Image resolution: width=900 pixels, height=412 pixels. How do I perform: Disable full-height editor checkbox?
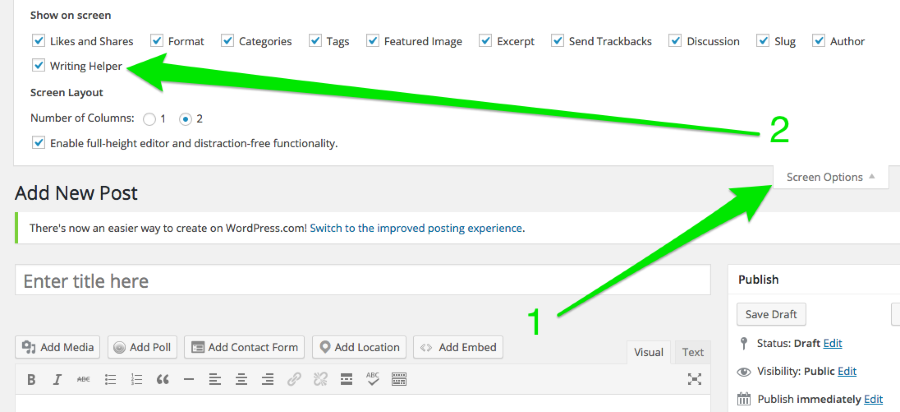click(39, 143)
